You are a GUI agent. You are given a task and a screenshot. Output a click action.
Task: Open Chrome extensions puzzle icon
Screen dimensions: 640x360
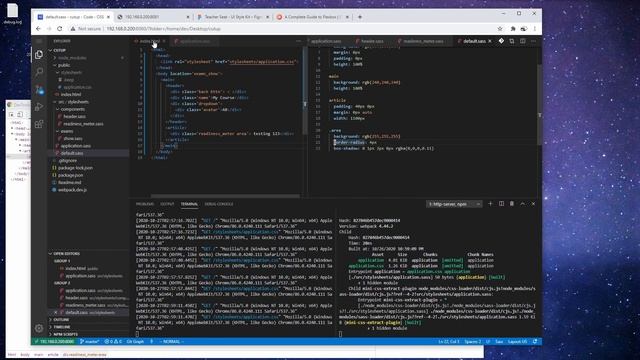[x=513, y=29]
